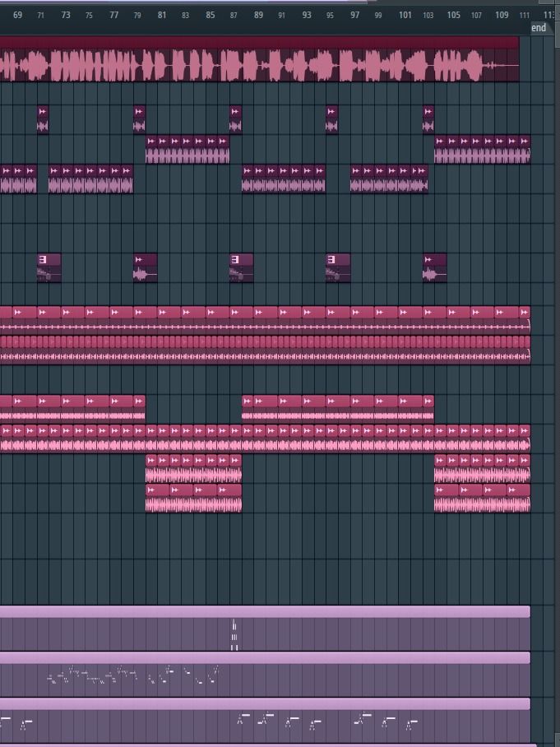Click bar 69 in the timeline ruler
The height and width of the screenshot is (747, 560).
tap(17, 15)
